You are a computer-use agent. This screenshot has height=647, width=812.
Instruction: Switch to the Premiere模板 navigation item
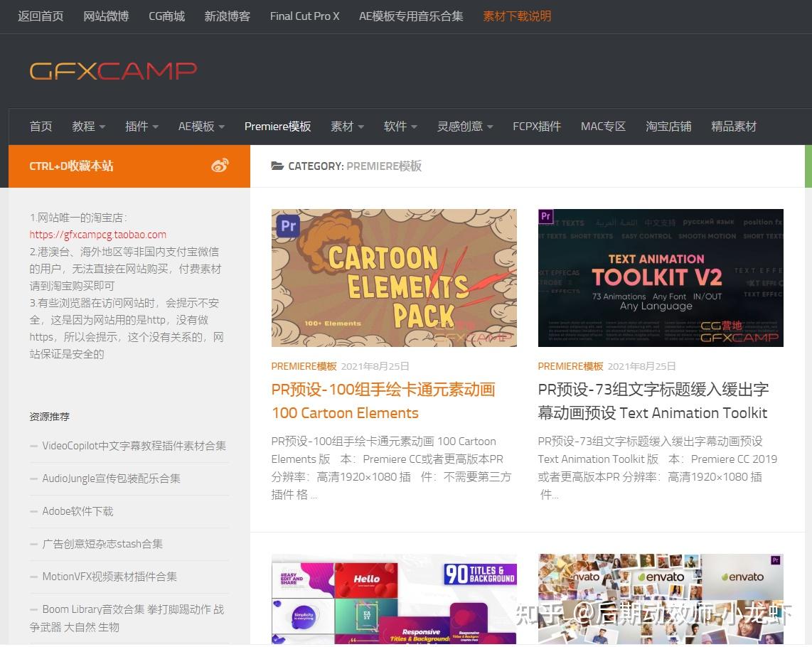277,126
